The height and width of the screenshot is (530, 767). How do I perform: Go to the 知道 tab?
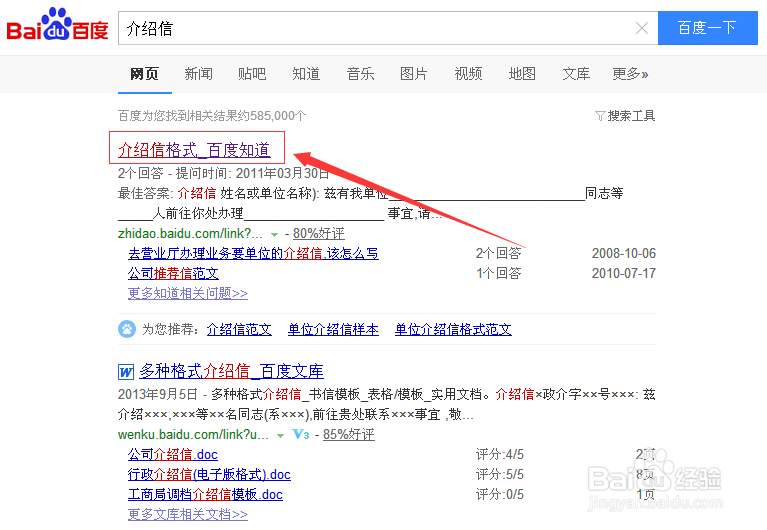click(306, 74)
